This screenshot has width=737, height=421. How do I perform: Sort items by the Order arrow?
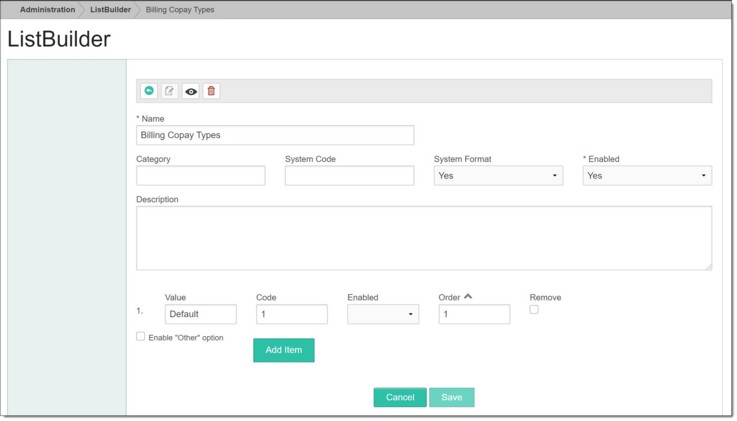(468, 297)
